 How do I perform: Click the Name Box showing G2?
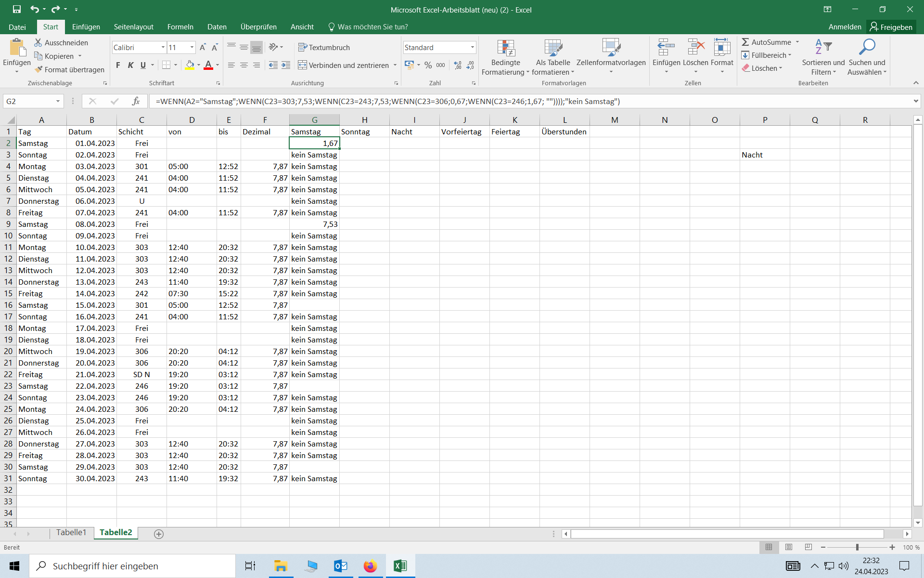[x=29, y=101]
